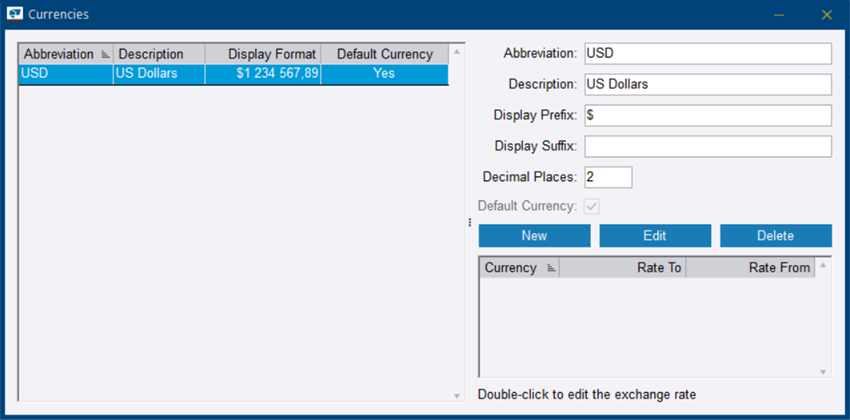850x420 pixels.
Task: Click the Rate To column header
Action: pyautogui.click(x=622, y=268)
